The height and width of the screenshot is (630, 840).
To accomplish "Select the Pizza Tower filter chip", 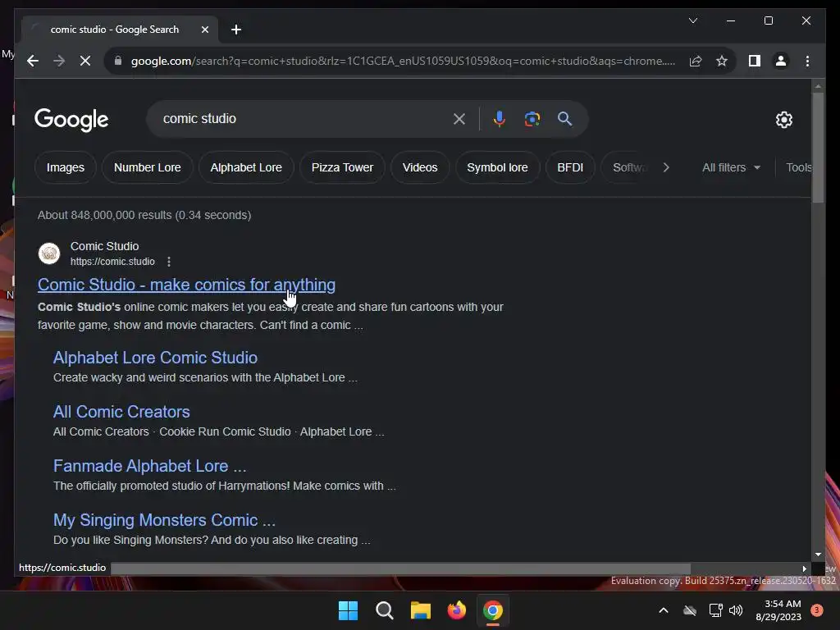I will pos(342,167).
